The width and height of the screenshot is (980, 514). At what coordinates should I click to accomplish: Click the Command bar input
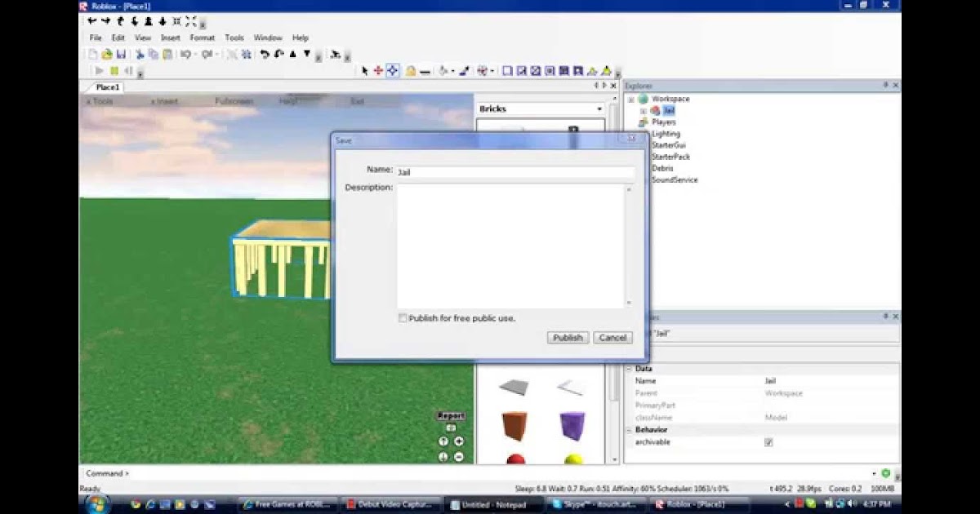(x=498, y=473)
